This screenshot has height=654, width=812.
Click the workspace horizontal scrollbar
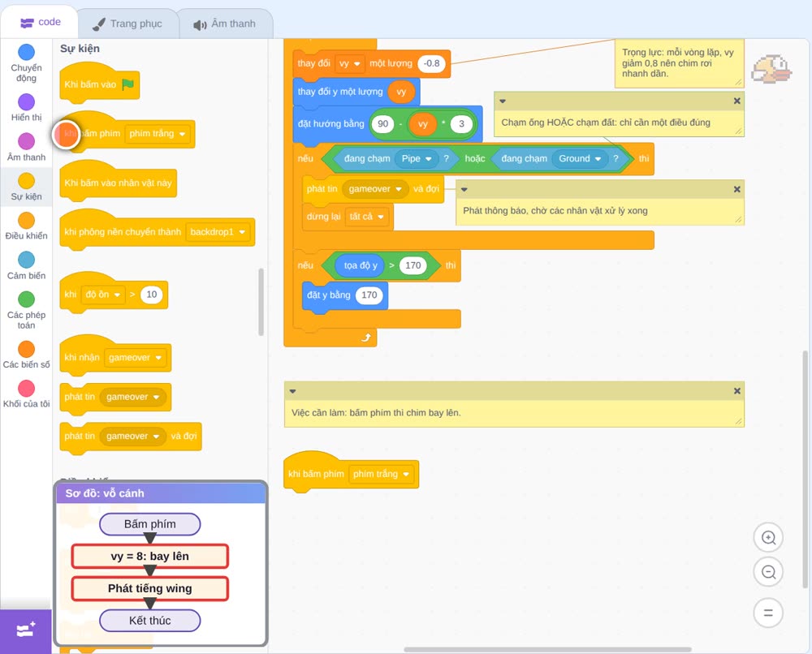(x=547, y=649)
